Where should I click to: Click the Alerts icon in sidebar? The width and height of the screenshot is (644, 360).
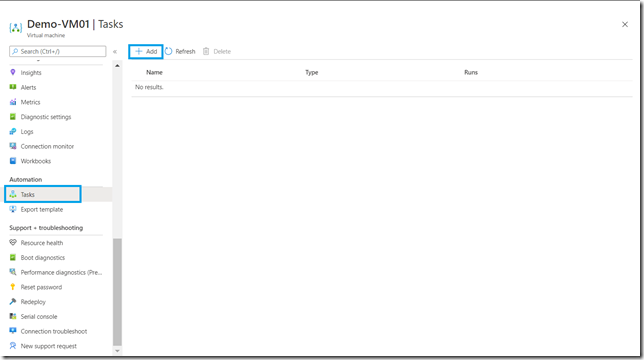click(13, 87)
